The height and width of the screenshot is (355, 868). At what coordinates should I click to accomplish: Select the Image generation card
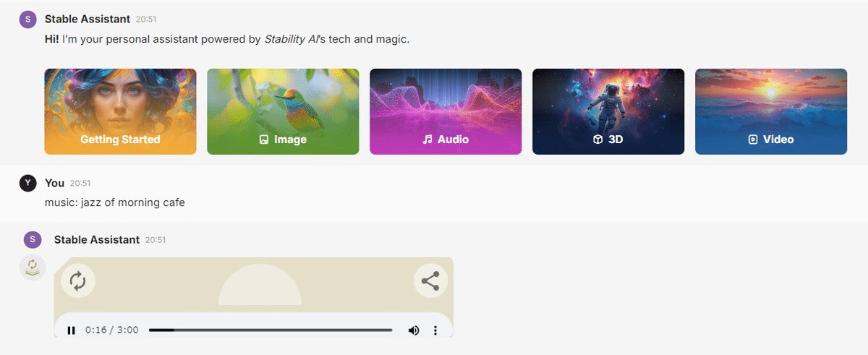[x=283, y=111]
